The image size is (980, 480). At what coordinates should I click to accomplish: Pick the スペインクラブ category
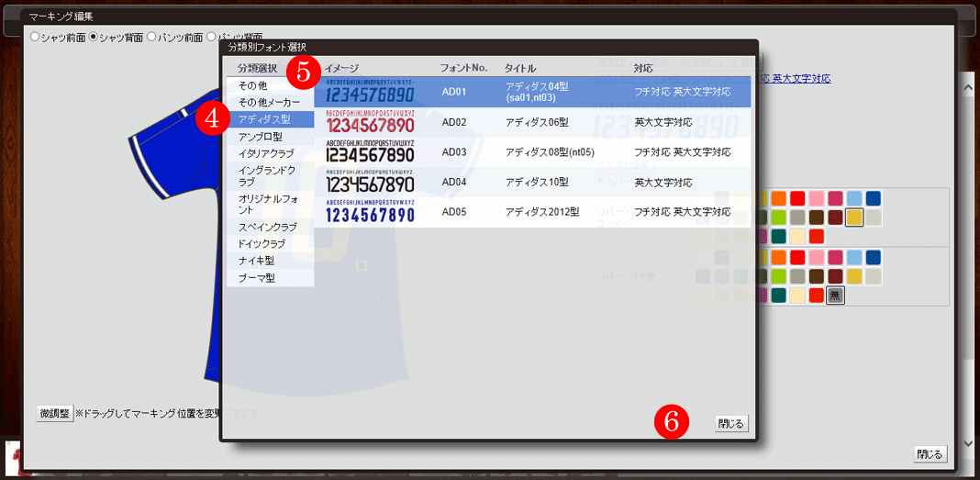[270, 227]
